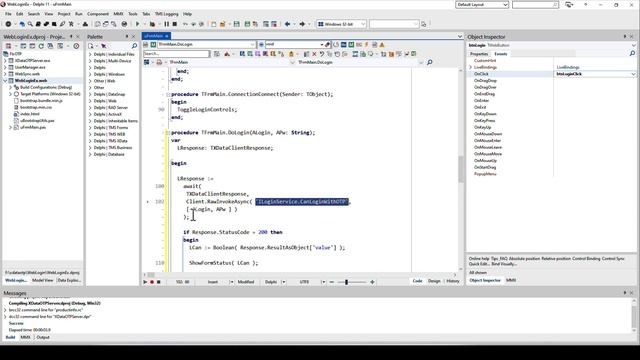640x360 pixels.
Task: Click the blue Back navigation arrow
Action: [287, 24]
